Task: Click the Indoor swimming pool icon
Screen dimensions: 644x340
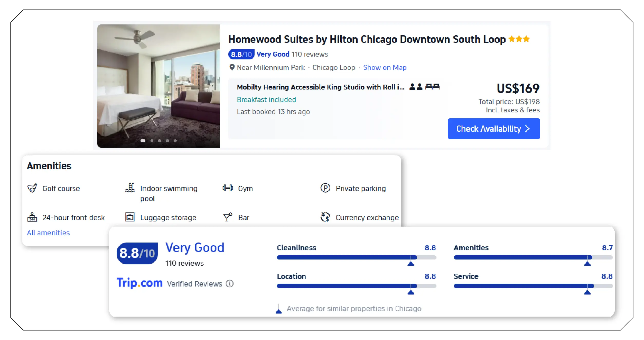Action: point(130,188)
